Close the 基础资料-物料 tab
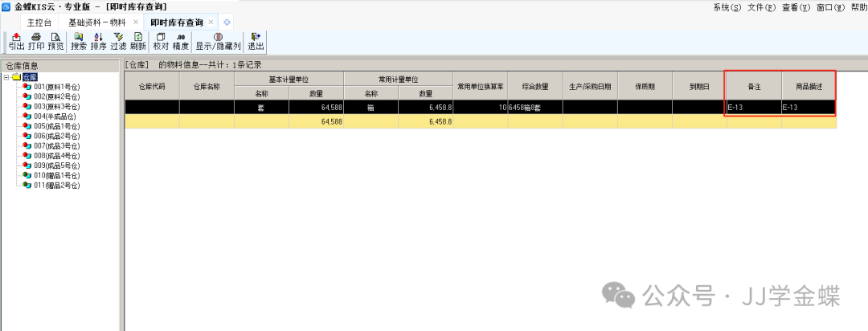868x331 pixels. [136, 22]
